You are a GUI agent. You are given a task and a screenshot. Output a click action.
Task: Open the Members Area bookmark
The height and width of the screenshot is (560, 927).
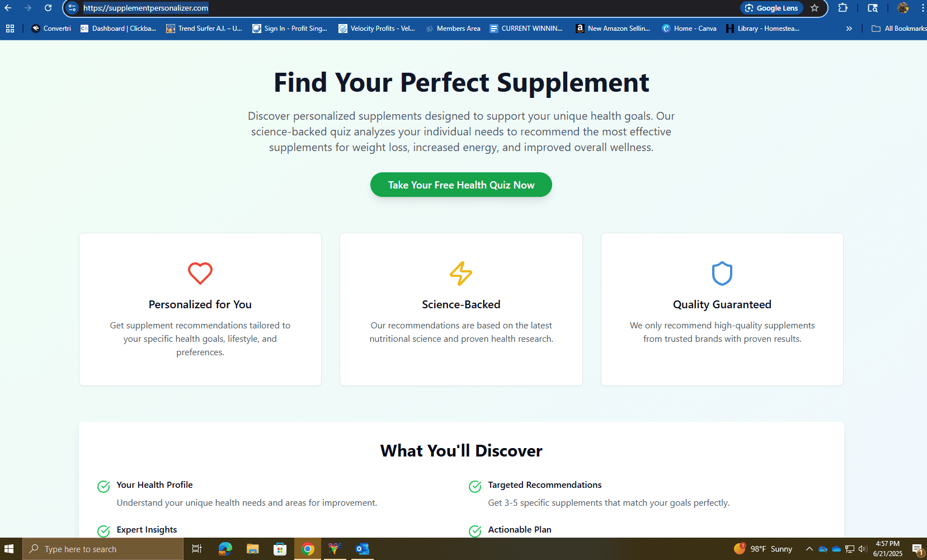pyautogui.click(x=453, y=28)
